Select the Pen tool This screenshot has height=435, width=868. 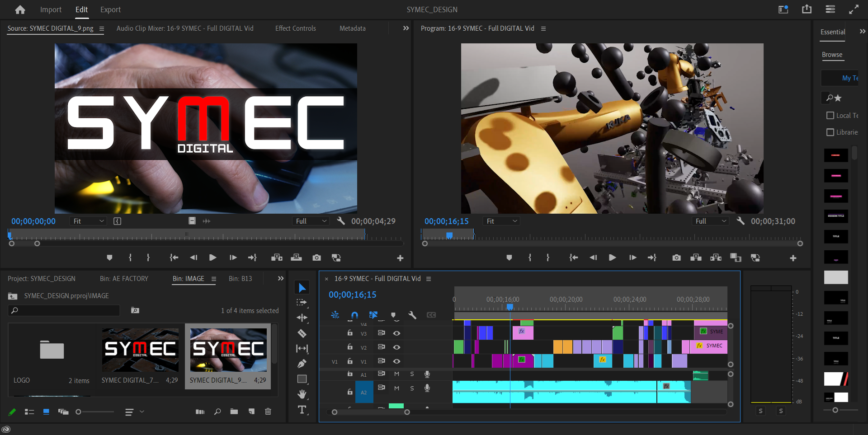[x=302, y=364]
